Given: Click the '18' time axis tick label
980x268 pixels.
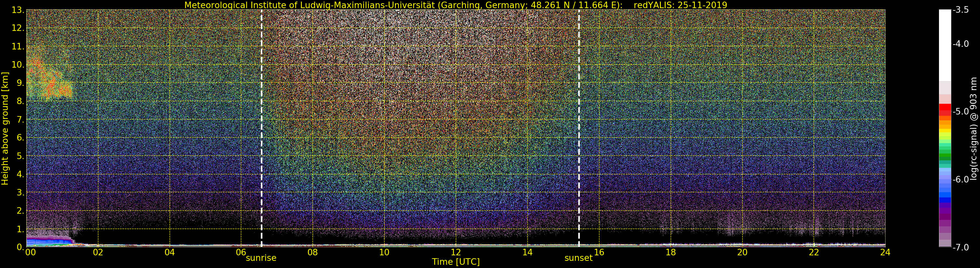Looking at the screenshot, I should (670, 252).
